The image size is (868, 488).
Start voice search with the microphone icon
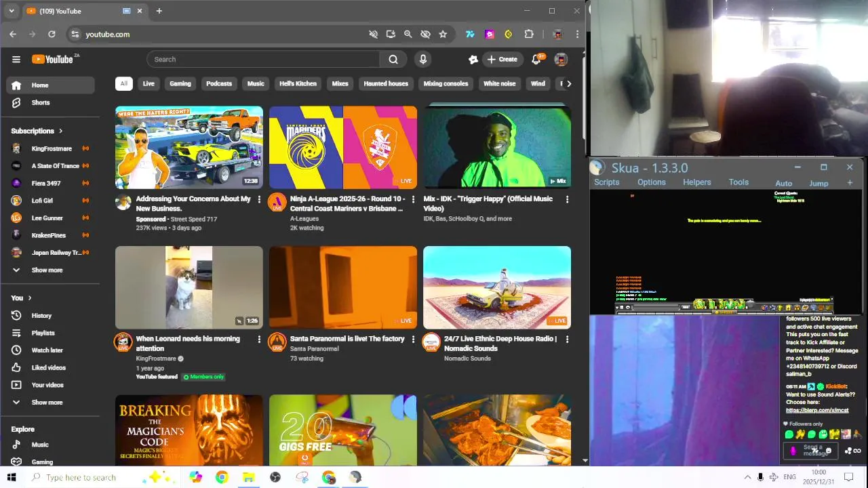423,60
